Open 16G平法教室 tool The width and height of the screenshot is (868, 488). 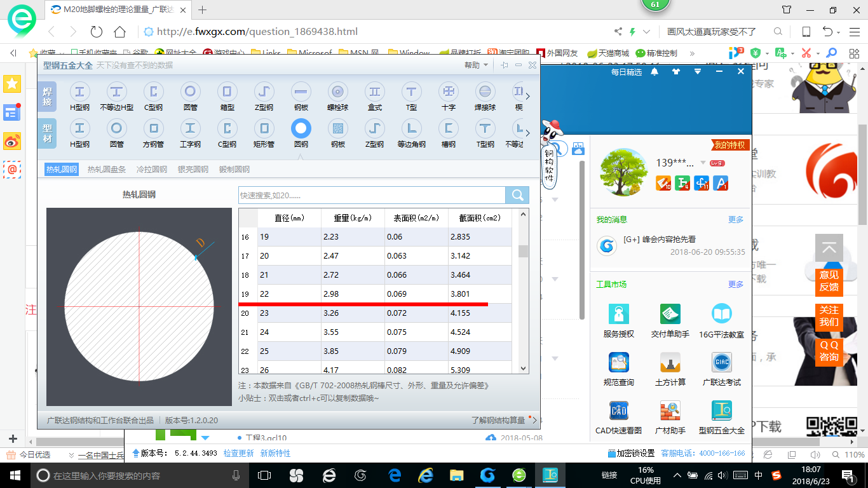[722, 320]
